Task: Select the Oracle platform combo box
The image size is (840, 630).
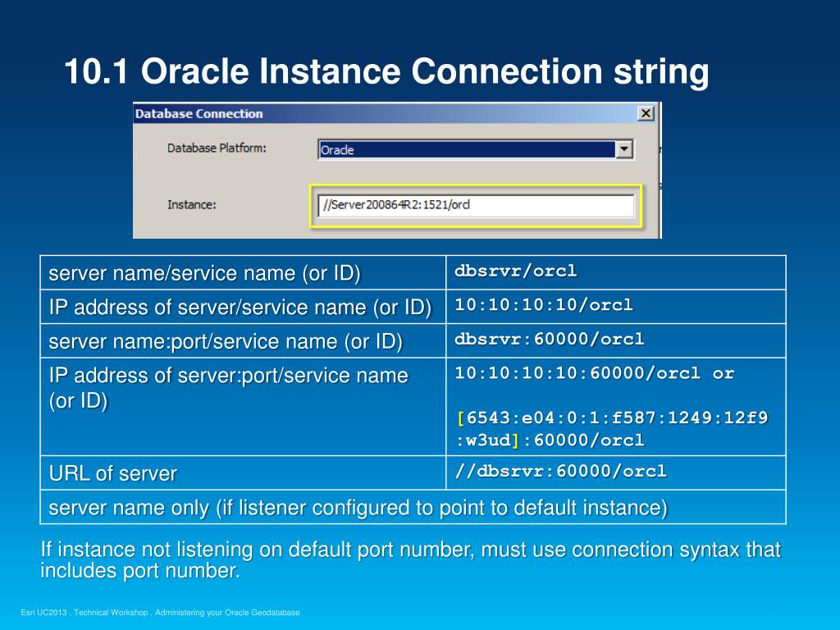Action: [x=475, y=149]
